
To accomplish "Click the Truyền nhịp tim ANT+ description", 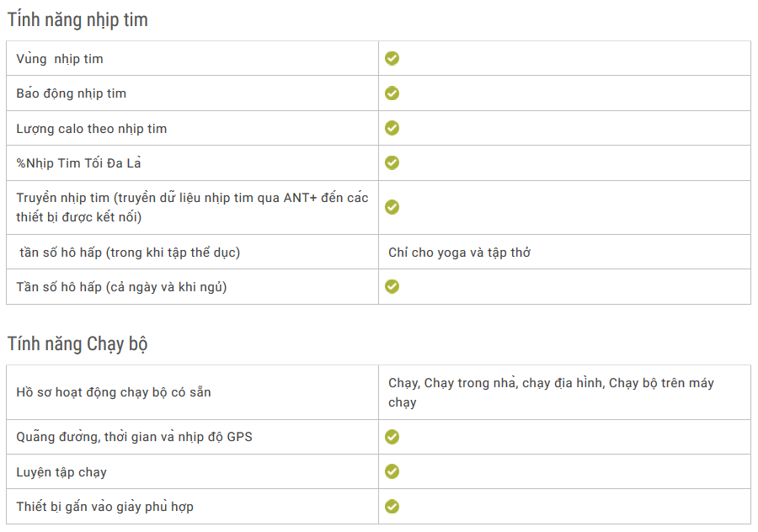I will tap(192, 207).
